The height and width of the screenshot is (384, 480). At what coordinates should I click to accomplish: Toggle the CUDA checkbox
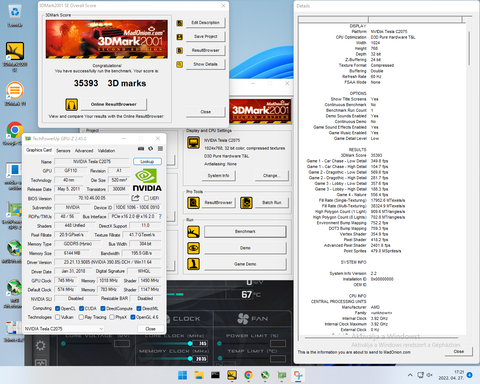click(x=81, y=309)
